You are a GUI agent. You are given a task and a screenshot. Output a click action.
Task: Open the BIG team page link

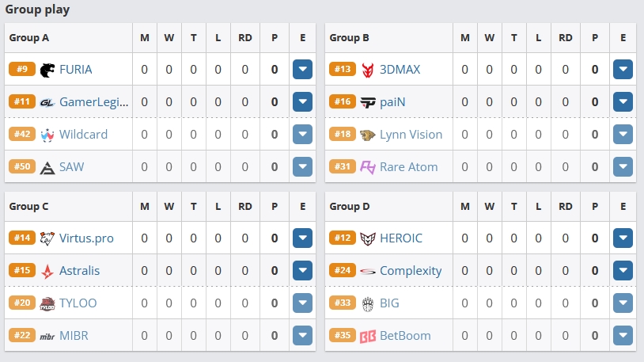[389, 303]
